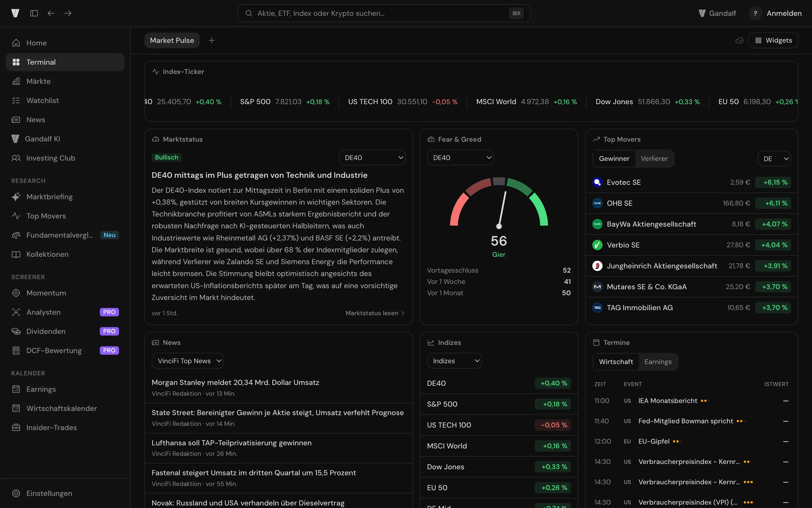Add a new tab with plus icon
Screen dimensions: 812x508
pyautogui.click(x=211, y=40)
